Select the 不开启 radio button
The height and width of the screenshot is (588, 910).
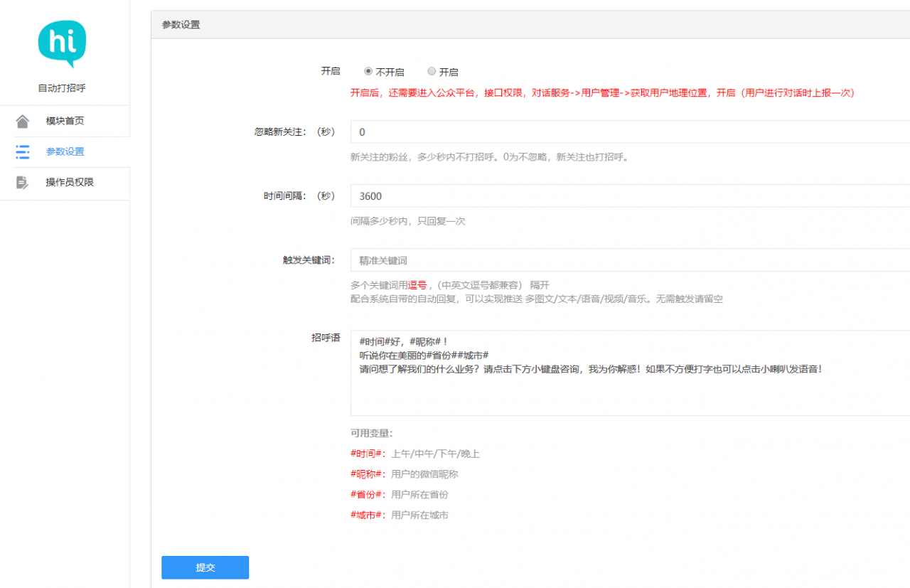(x=368, y=71)
